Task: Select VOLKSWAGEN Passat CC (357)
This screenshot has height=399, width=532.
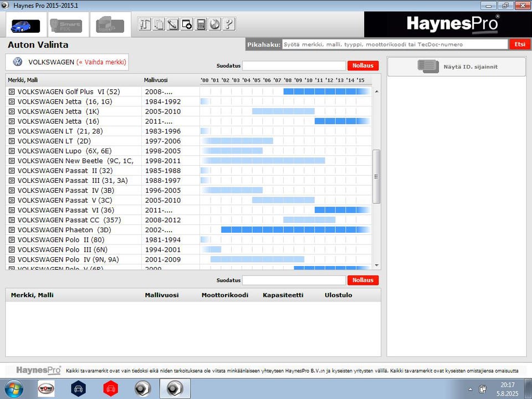Action: [69, 219]
